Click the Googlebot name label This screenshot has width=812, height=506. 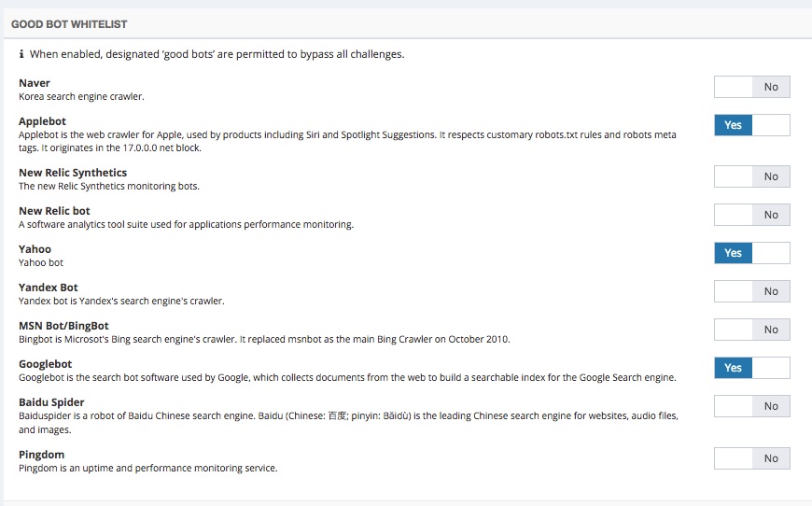(45, 364)
